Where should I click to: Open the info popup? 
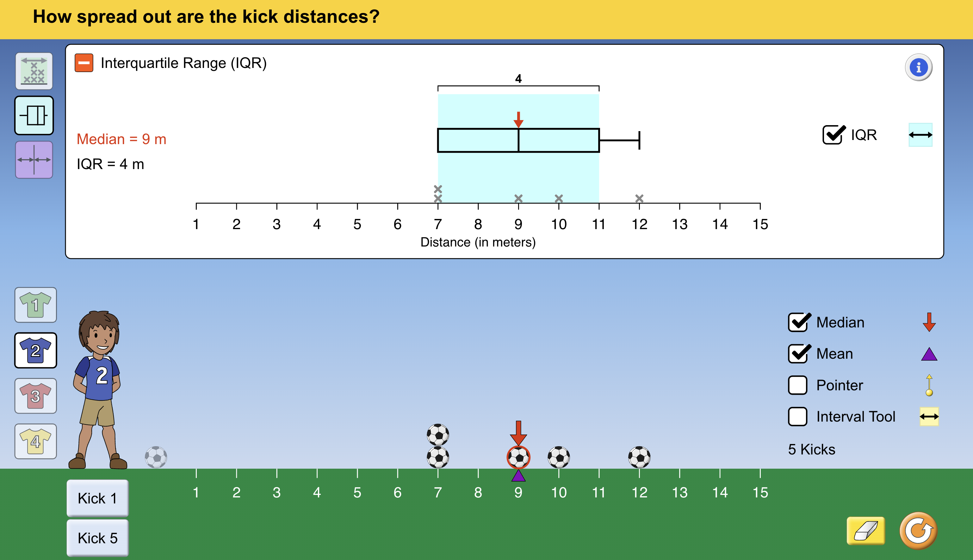coord(919,67)
